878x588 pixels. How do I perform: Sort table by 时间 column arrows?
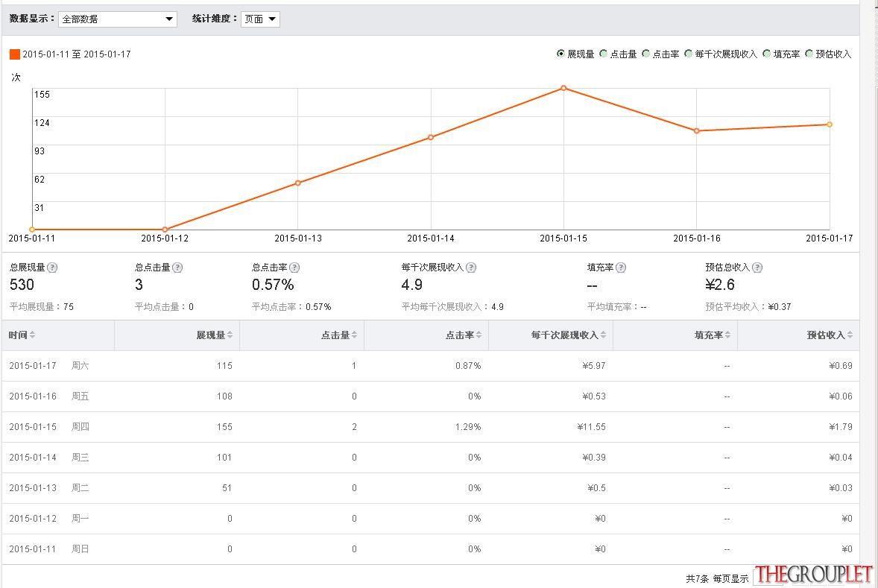coord(33,335)
